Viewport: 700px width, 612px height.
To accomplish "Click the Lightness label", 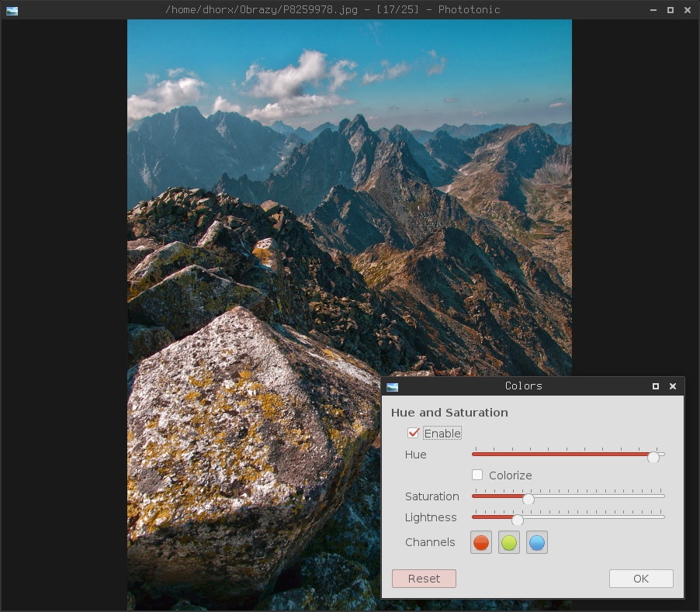I will [x=431, y=517].
